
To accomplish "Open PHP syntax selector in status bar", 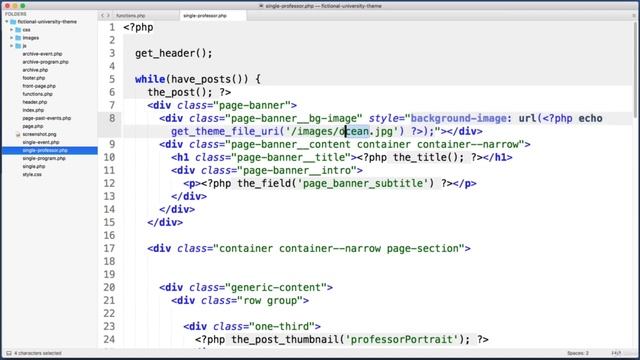I will point(616,353).
